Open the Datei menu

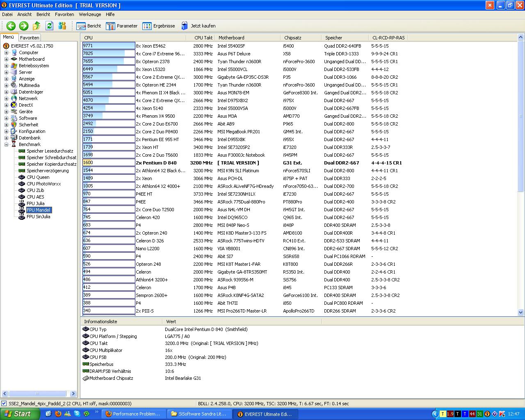[7, 14]
